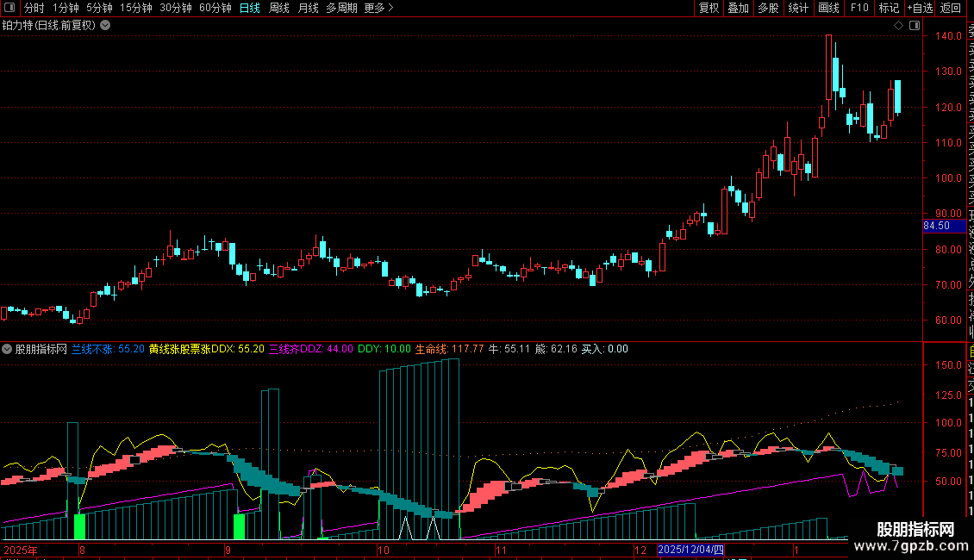974x560 pixels.
Task: Select the 5分钟 period
Action: click(99, 8)
